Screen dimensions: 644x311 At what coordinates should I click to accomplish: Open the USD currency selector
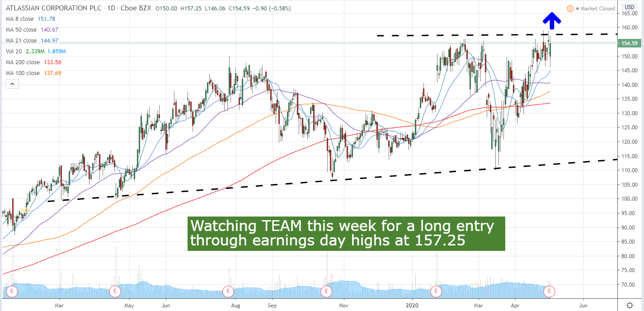click(x=629, y=7)
